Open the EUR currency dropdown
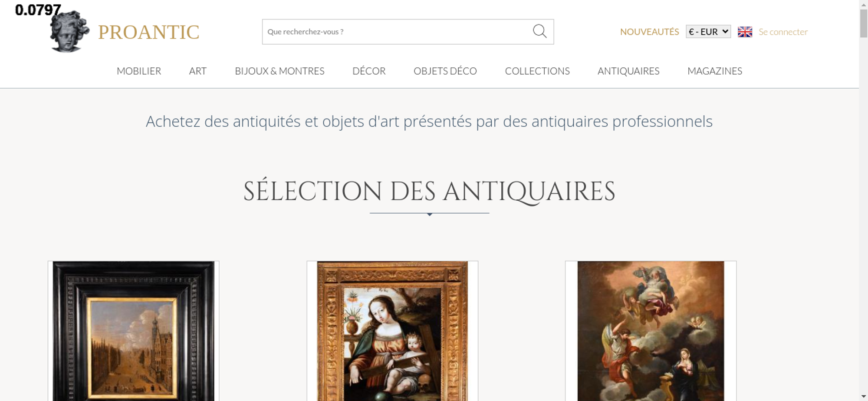Screen dimensions: 868x401 [708, 32]
